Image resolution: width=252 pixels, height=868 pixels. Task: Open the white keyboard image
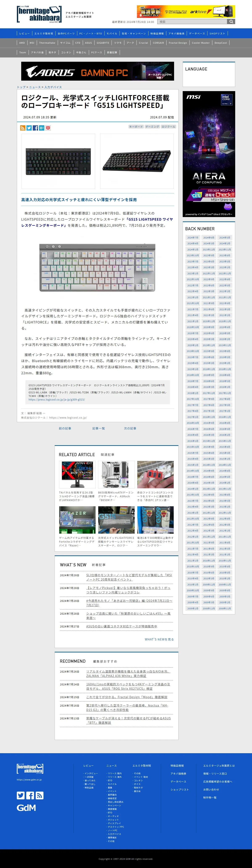tap(97, 267)
